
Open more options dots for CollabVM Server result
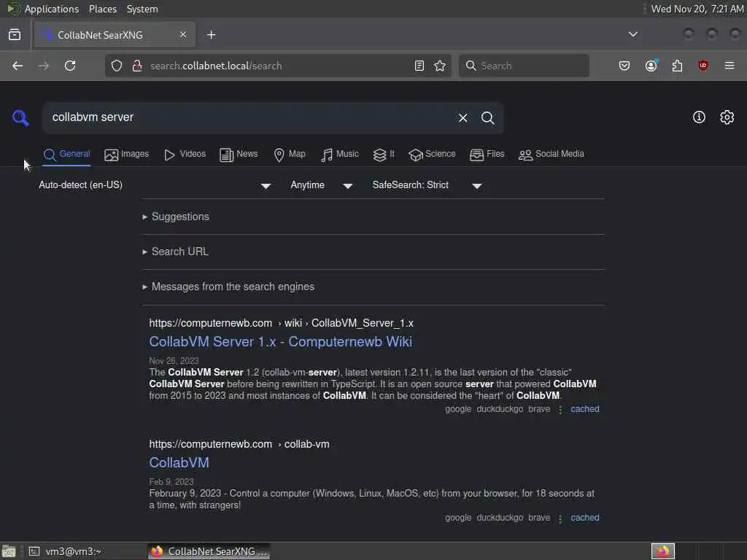[x=560, y=410]
